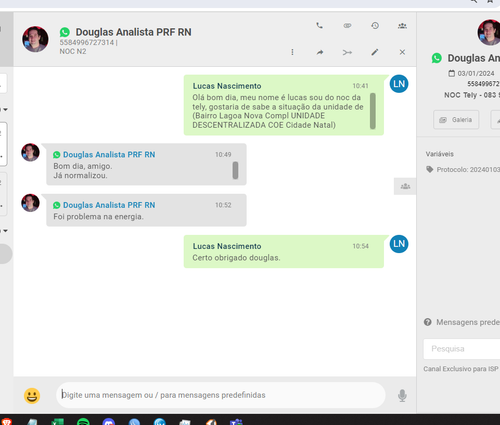Screen dimensions: 500x425
Task: Click Douglas's avatar beside the 10:49 message
Action: coord(30,152)
